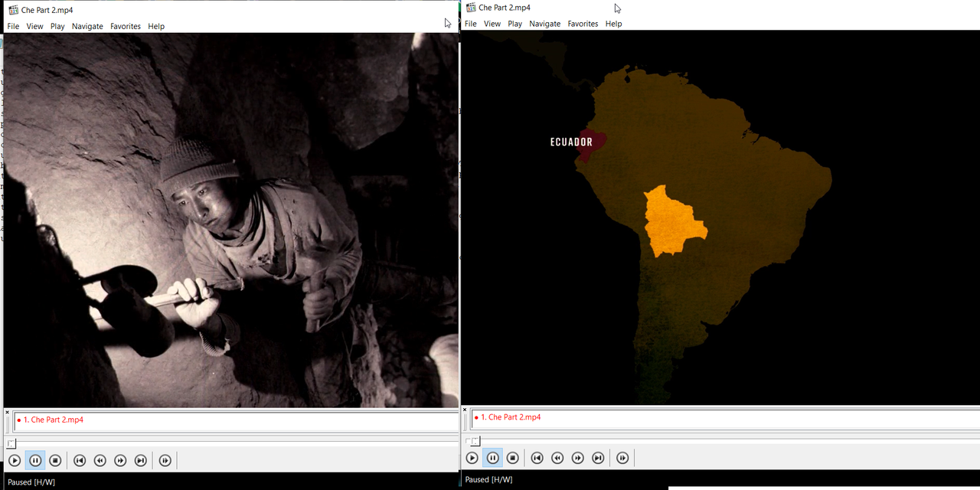Screen dimensions: 980x490
Task: Open Help menu in right window
Action: point(614,24)
